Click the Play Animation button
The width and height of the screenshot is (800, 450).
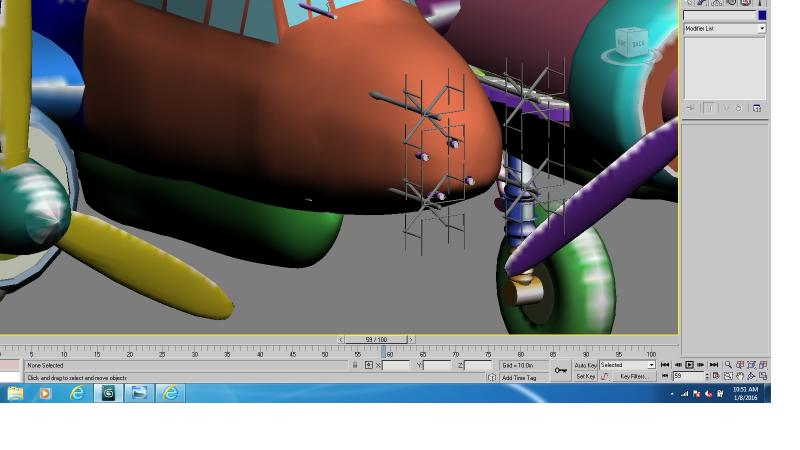[x=689, y=365]
